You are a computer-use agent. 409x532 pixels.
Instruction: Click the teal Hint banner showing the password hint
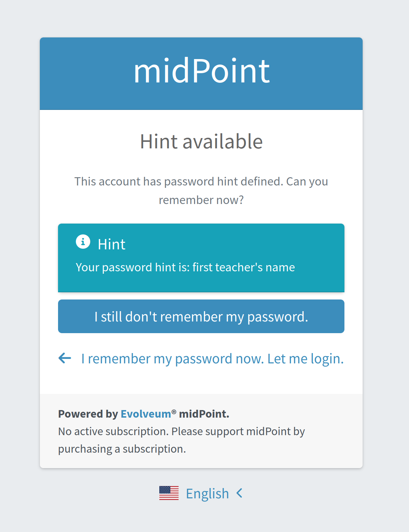(x=201, y=258)
